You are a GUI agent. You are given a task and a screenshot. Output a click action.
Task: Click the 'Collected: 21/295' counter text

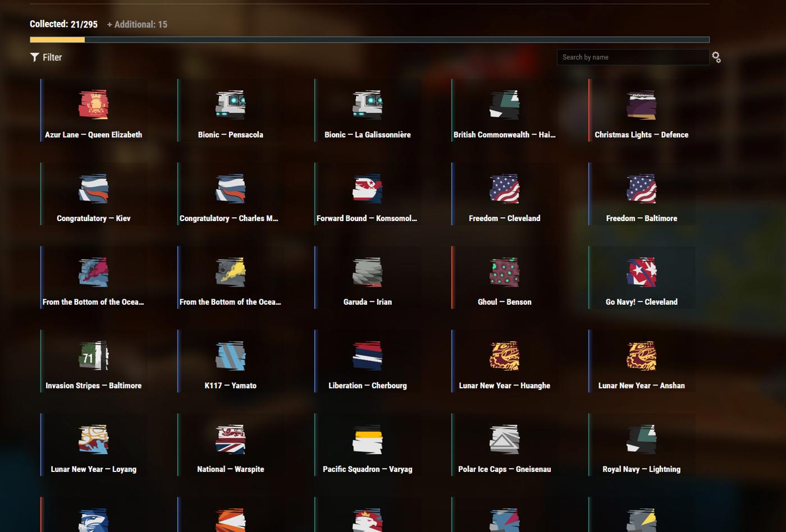(63, 24)
